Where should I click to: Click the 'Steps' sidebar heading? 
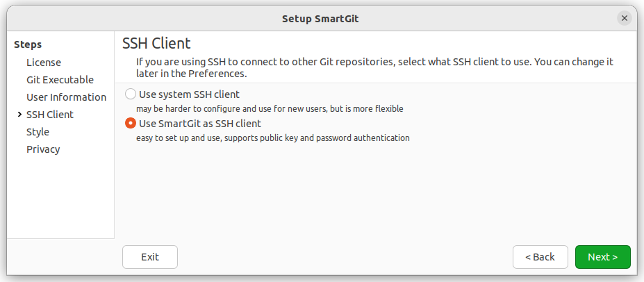pos(28,44)
